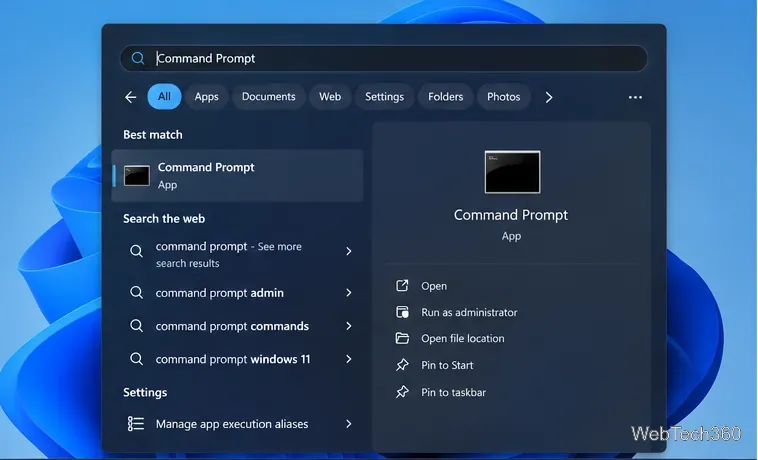Click the Open file location folder icon
The image size is (758, 460).
coord(402,338)
